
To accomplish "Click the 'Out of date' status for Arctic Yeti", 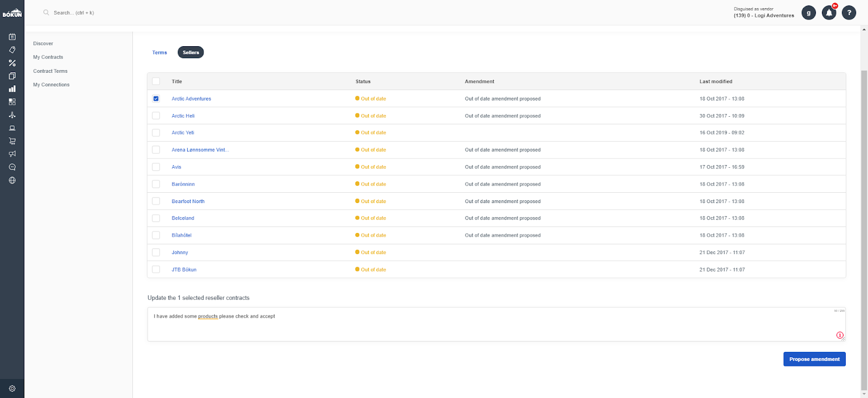I will (371, 133).
